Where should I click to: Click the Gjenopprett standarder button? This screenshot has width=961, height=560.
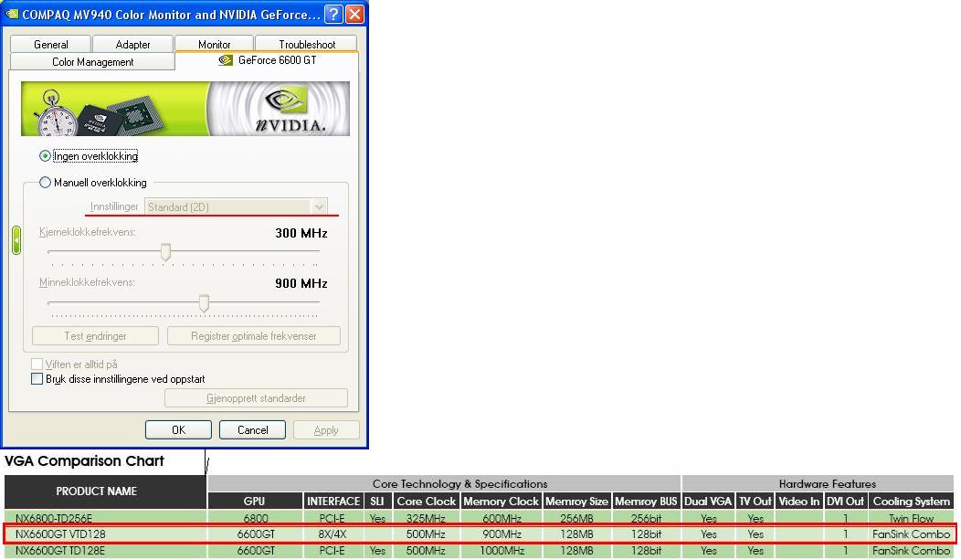[x=256, y=398]
